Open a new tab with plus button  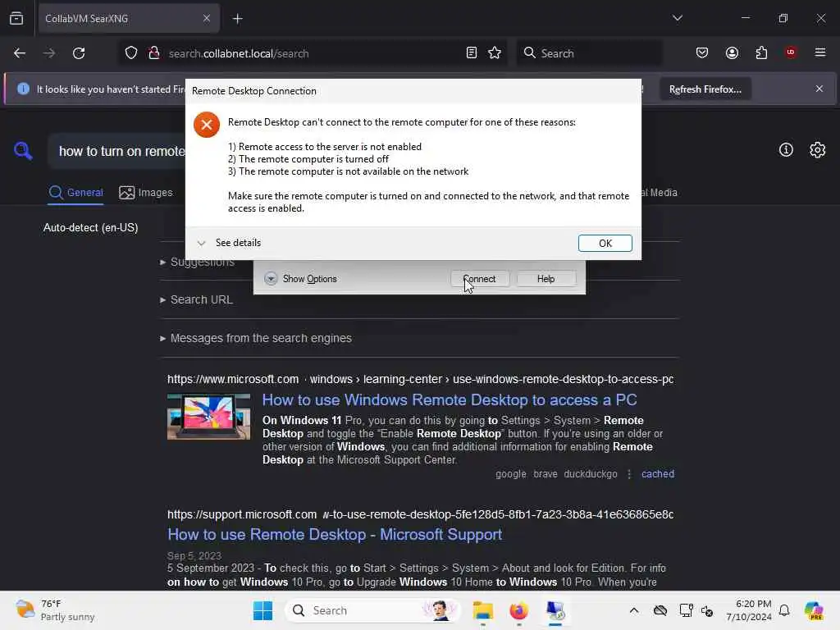click(237, 19)
